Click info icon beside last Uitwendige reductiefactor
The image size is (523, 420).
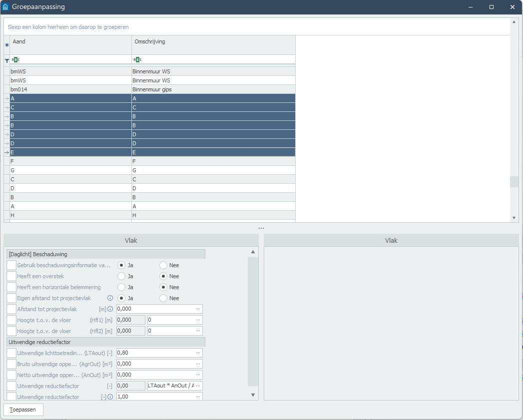click(x=110, y=397)
